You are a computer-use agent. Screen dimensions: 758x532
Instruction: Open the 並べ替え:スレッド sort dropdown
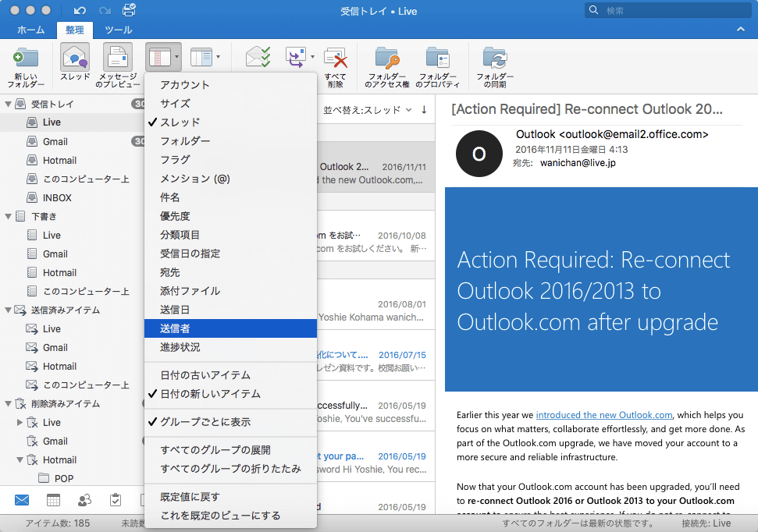pyautogui.click(x=368, y=110)
